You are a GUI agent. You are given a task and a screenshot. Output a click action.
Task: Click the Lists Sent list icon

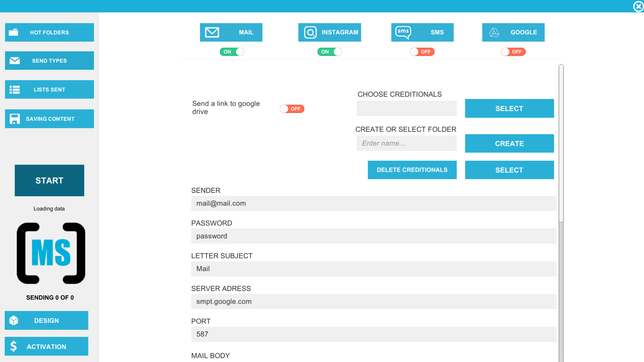click(x=14, y=90)
